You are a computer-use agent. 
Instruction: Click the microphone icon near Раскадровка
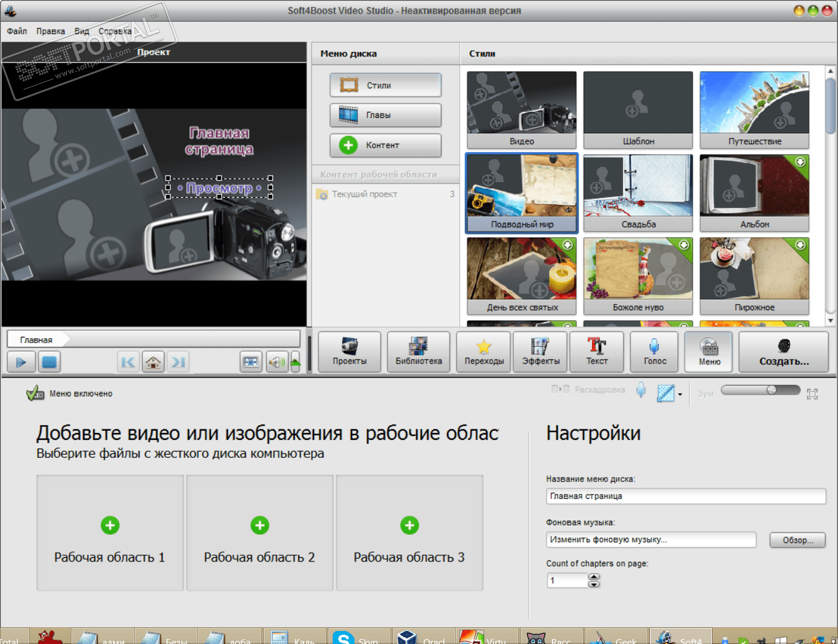[x=641, y=390]
